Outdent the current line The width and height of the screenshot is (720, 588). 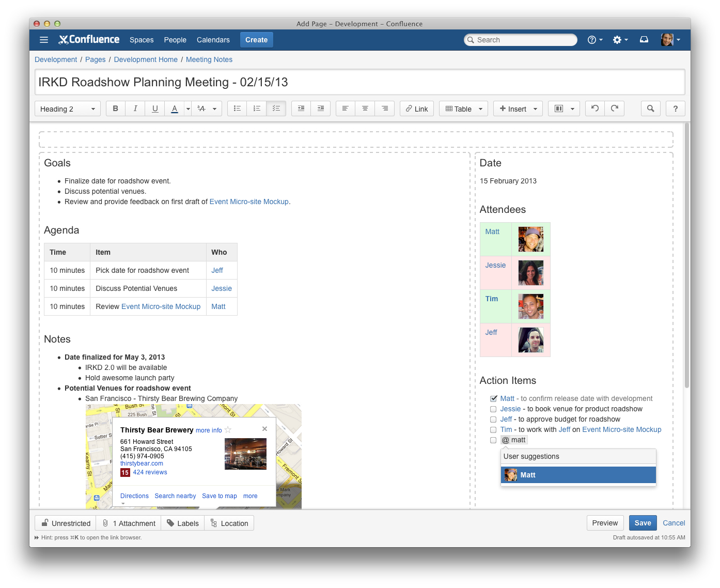301,109
